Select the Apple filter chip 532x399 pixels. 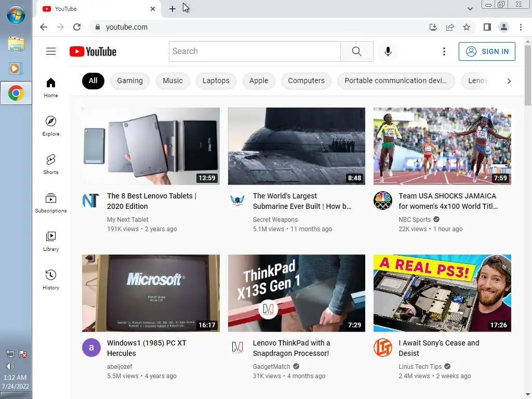pyautogui.click(x=259, y=81)
